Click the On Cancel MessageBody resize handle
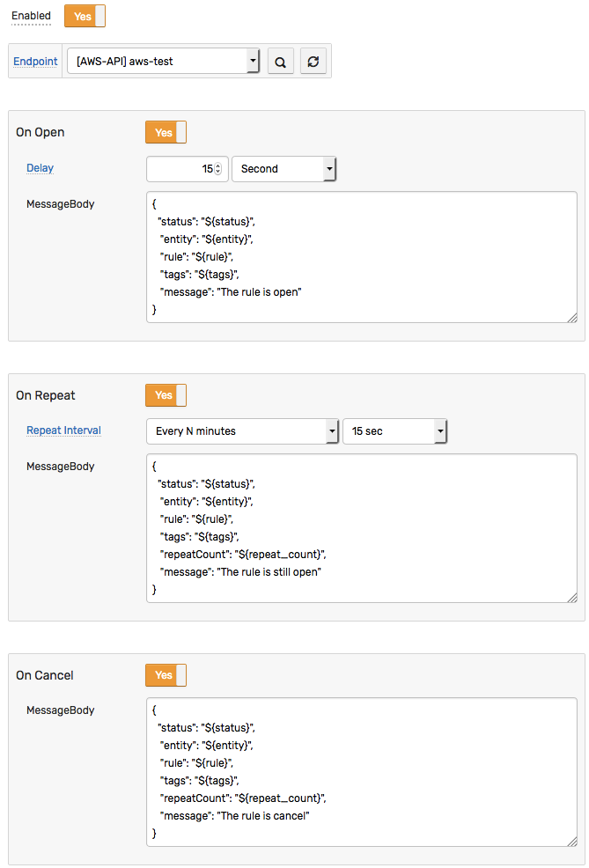The height and width of the screenshot is (868, 589). click(572, 842)
